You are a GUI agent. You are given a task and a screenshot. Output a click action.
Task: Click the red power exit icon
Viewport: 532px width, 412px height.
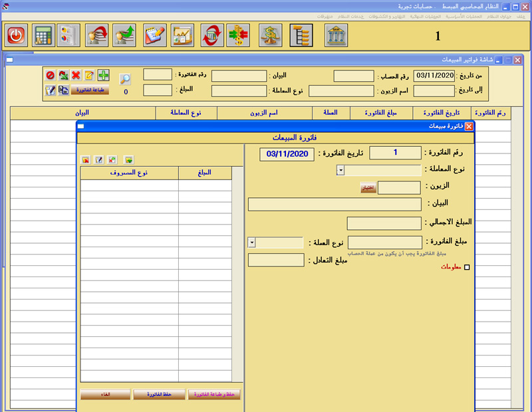coord(16,35)
